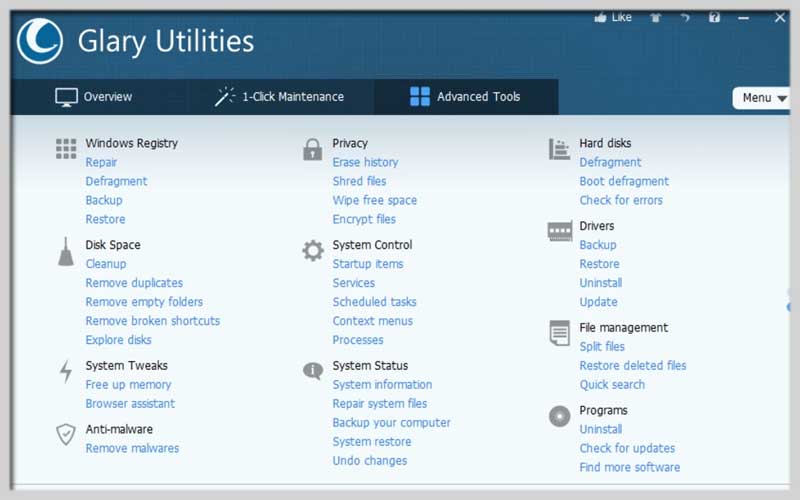Open Drivers Backup

[x=597, y=245]
